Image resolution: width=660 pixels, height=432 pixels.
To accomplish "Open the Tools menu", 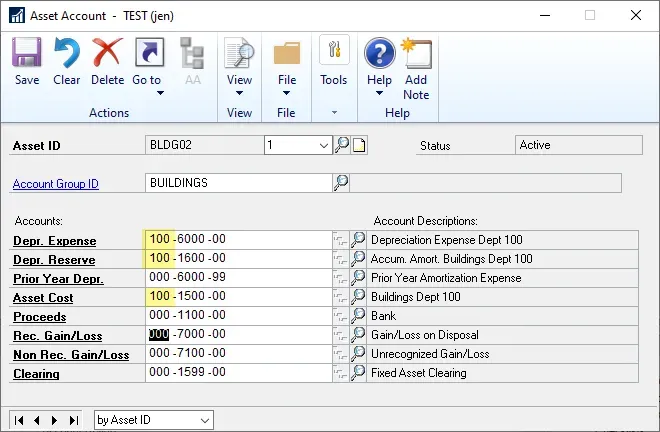I will 333,62.
